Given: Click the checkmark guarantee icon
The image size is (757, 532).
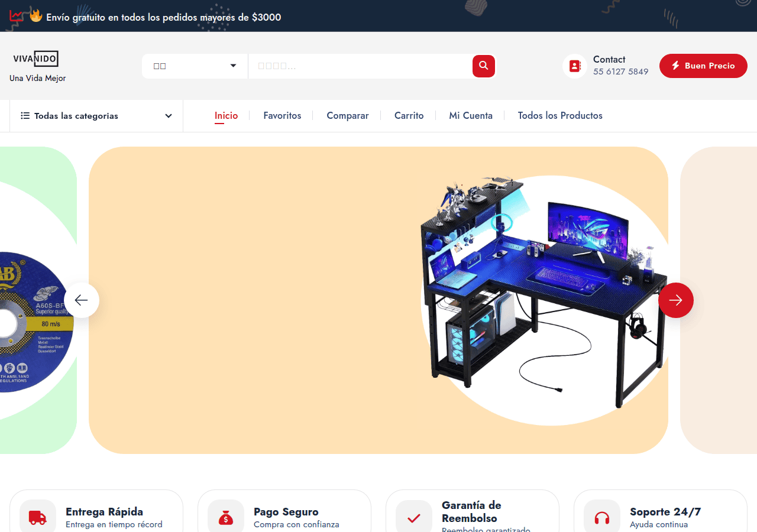Looking at the screenshot, I should coord(414,518).
